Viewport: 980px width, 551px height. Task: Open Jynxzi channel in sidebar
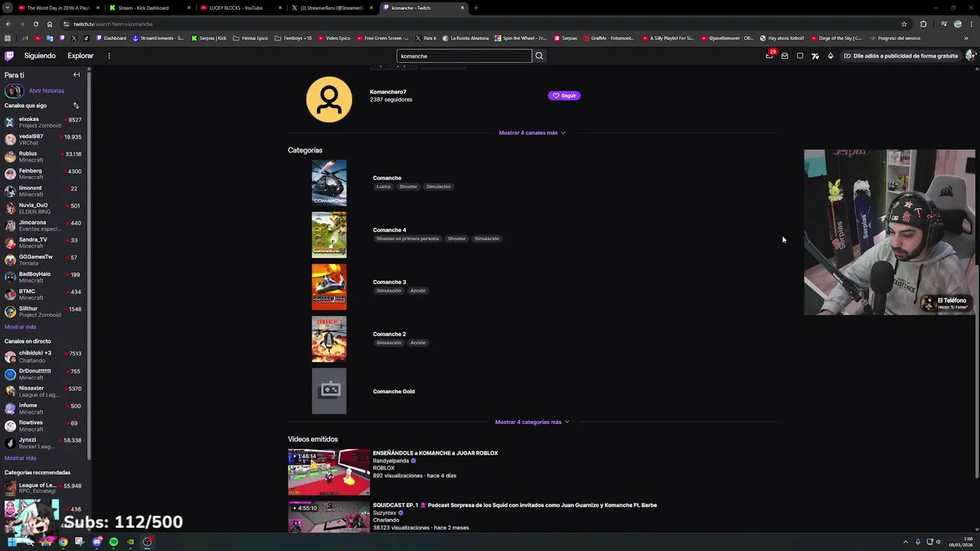(x=44, y=442)
